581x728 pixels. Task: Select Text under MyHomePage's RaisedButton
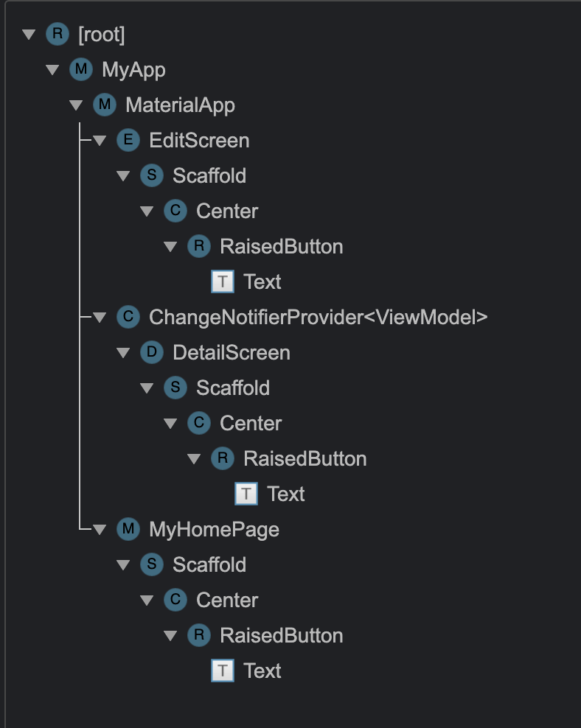click(x=262, y=671)
